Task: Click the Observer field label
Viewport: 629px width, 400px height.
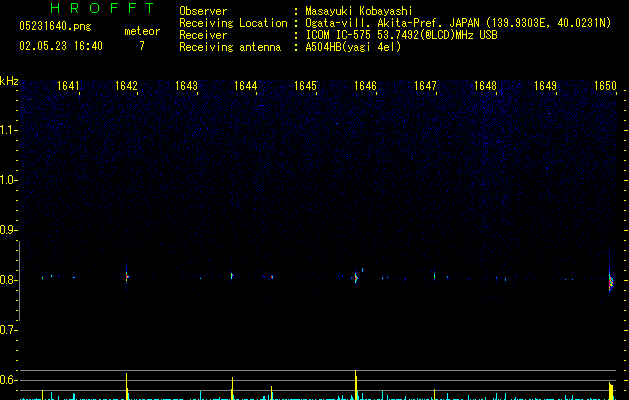Action: coord(203,11)
